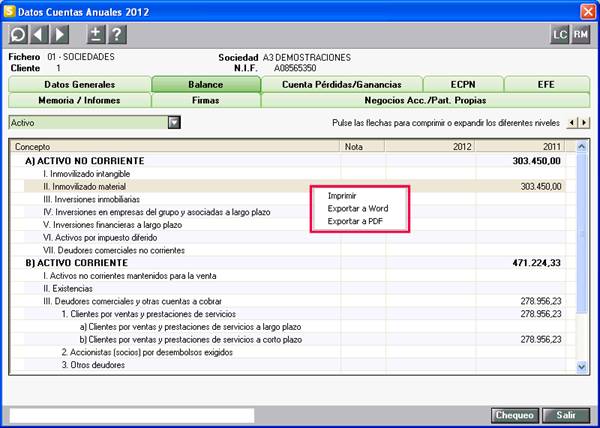
Task: Click the scrollbar down arrow
Action: pos(582,367)
